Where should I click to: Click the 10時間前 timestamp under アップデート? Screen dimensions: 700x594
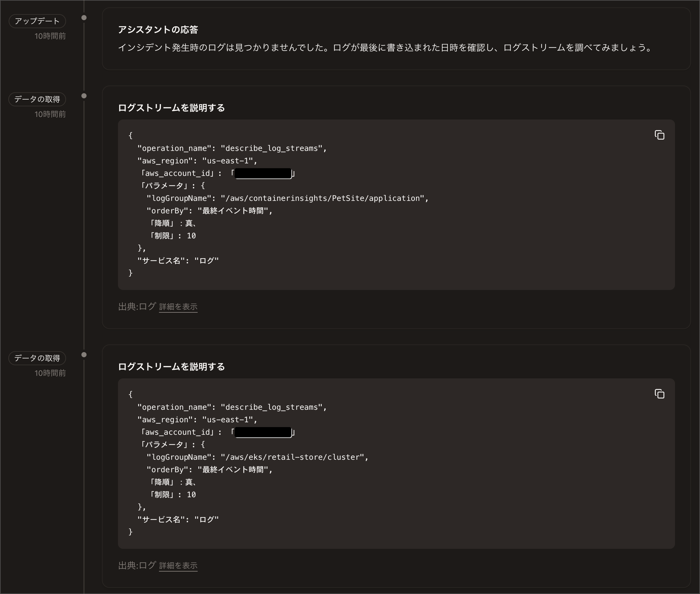tap(50, 36)
